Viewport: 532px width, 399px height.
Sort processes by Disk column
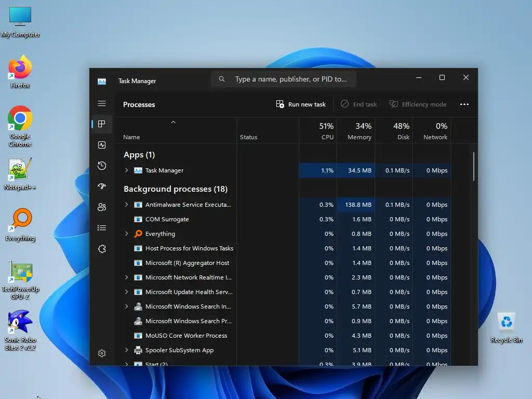tap(394, 131)
